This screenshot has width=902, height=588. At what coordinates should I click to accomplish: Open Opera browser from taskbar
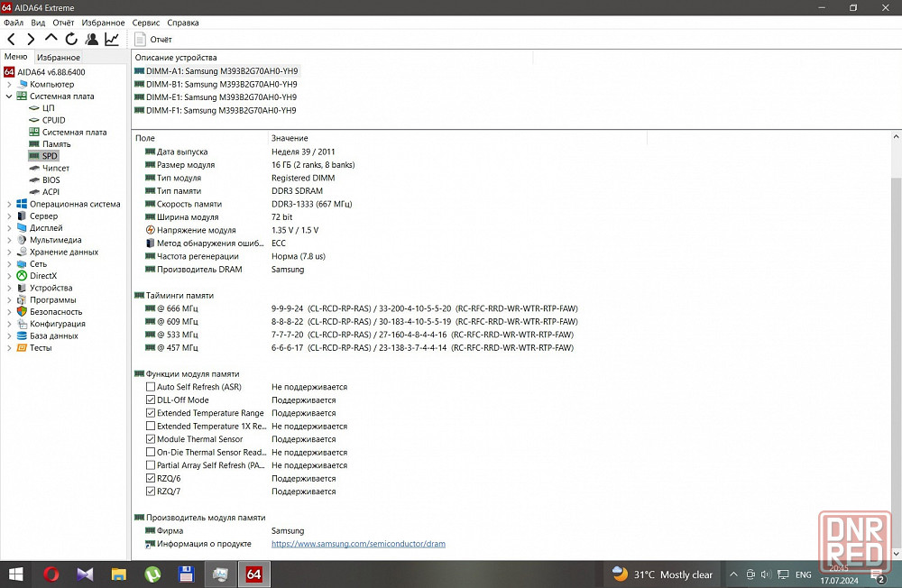[x=51, y=574]
